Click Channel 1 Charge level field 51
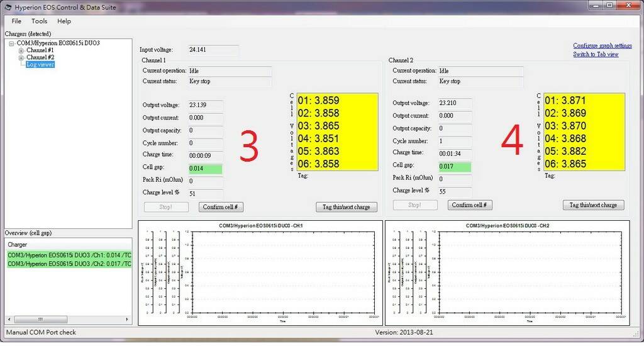644x346 pixels. pos(206,194)
